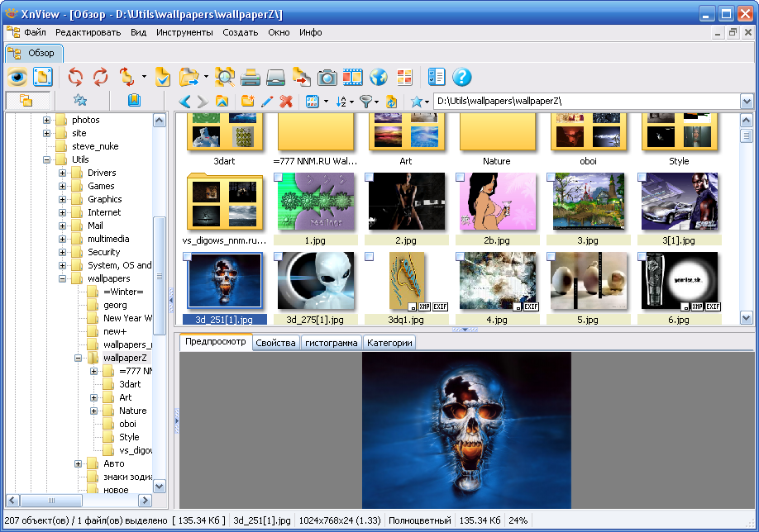Click the scanner acquire icon
Image resolution: width=759 pixels, height=532 pixels.
(x=276, y=78)
